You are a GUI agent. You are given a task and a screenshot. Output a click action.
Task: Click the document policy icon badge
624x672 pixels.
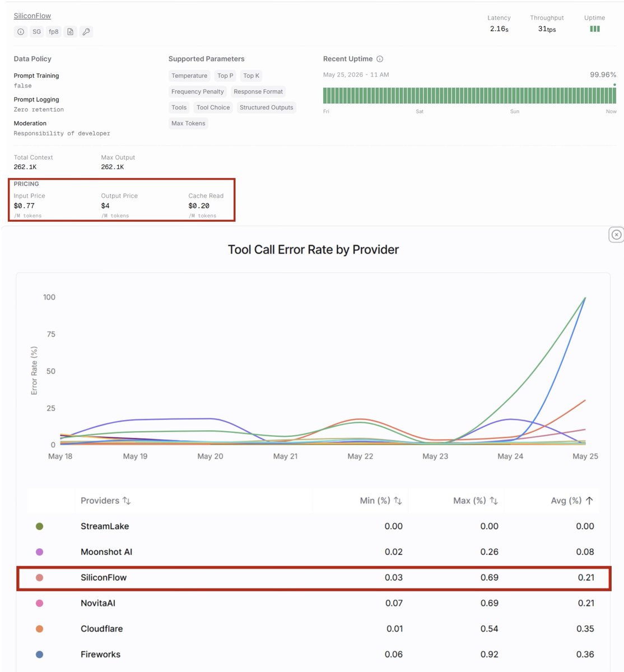(70, 32)
